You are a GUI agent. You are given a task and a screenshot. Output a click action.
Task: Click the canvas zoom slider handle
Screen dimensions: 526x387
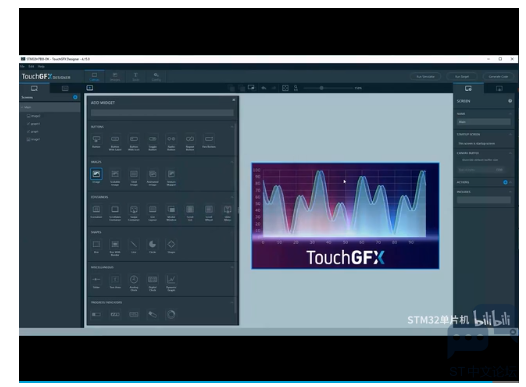[321, 88]
